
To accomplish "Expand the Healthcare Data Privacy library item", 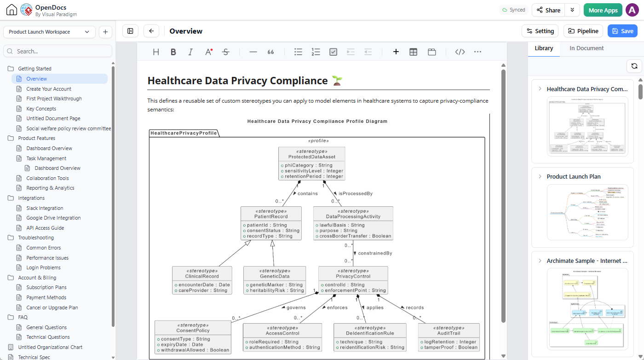I will [540, 89].
